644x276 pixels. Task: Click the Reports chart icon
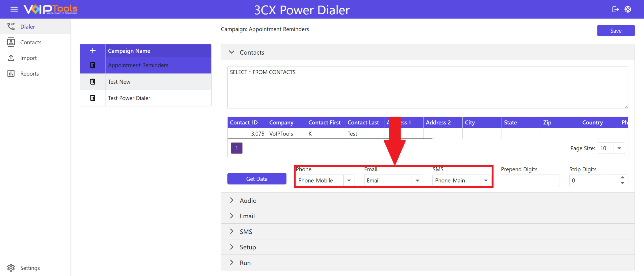(11, 74)
